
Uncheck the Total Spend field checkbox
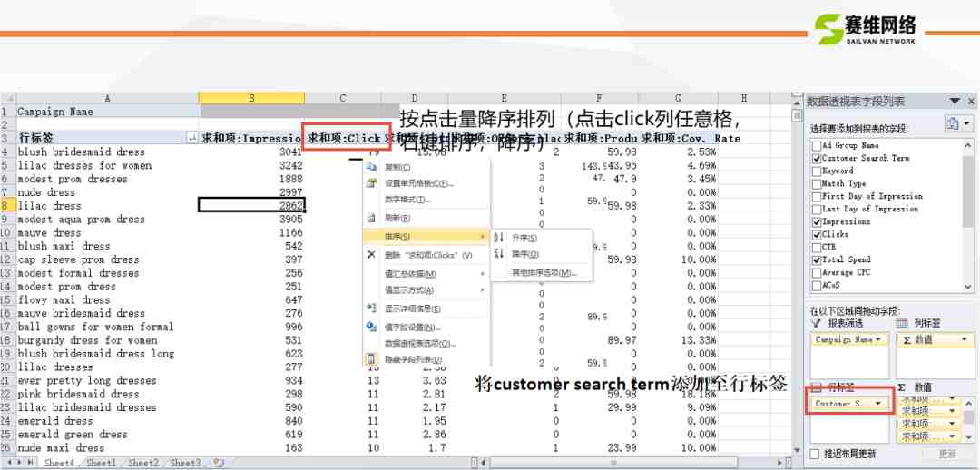(x=817, y=259)
